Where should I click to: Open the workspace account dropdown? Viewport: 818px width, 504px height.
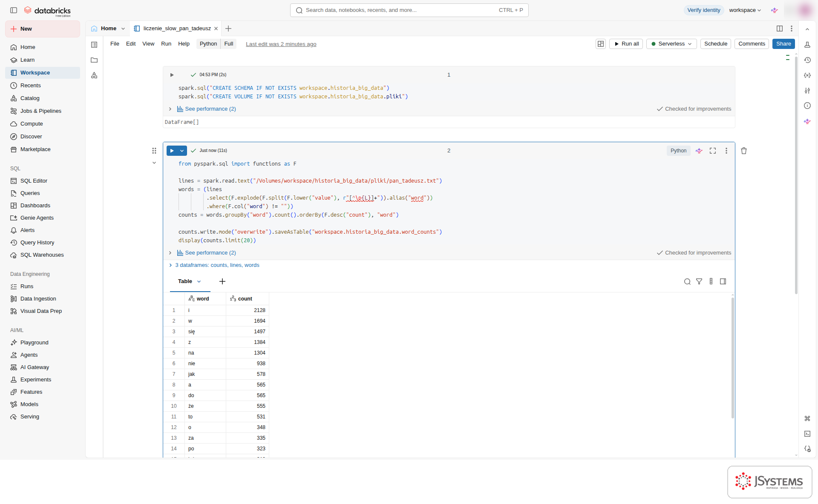pyautogui.click(x=745, y=10)
